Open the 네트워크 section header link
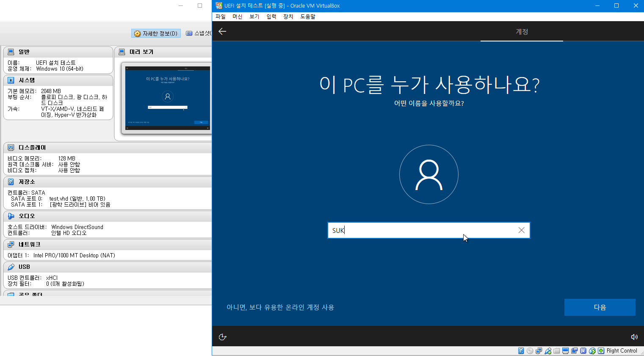This screenshot has height=356, width=644. 29,244
